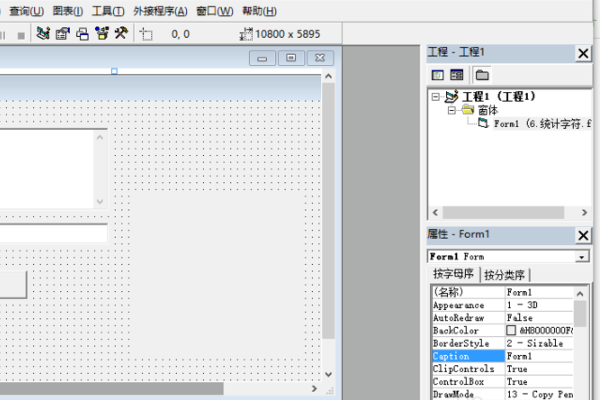The image size is (600, 400).
Task: Open the 外接程序(A) menu
Action: click(x=160, y=11)
